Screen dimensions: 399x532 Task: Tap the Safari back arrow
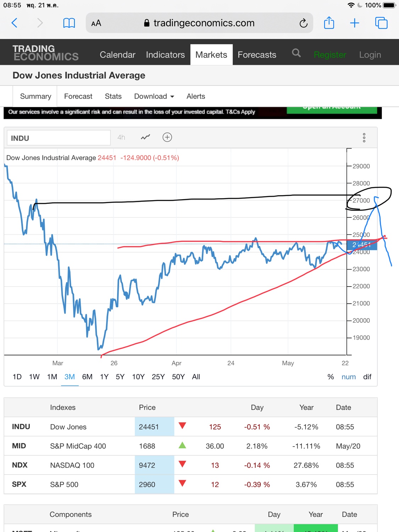15,23
